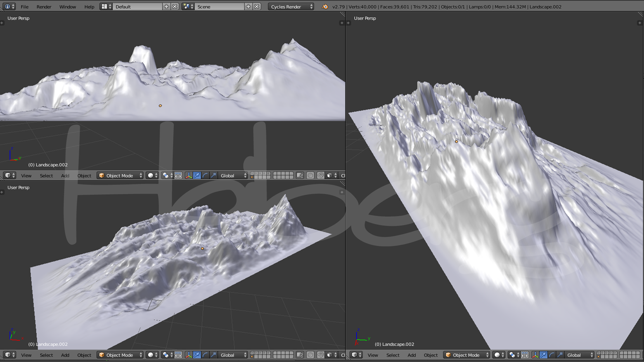Toggle translate manipulator arrow in top-left viewport

(x=197, y=175)
